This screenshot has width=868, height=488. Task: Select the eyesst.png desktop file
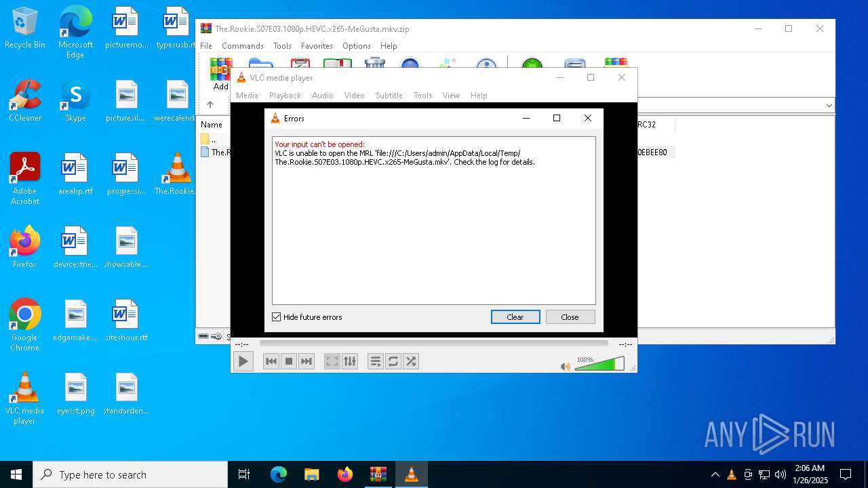click(75, 394)
